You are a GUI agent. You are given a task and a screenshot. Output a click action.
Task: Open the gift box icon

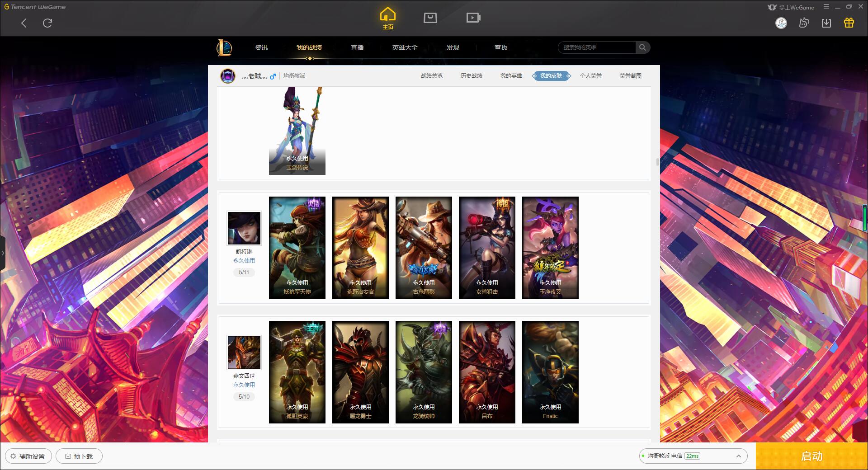(x=849, y=23)
